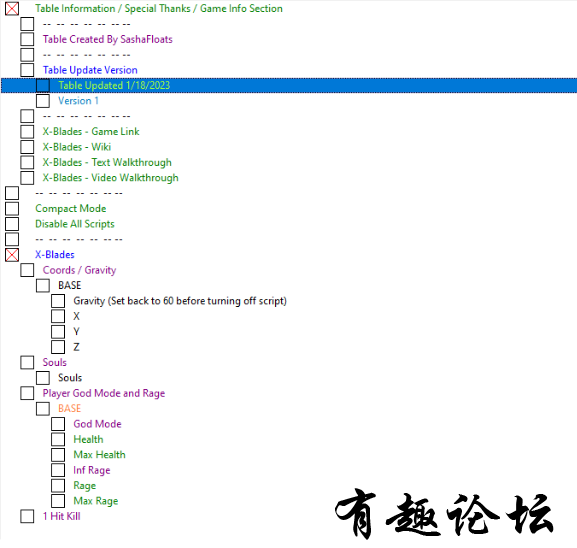Tick the Max Rage checkbox
577x548 pixels.
(x=58, y=501)
